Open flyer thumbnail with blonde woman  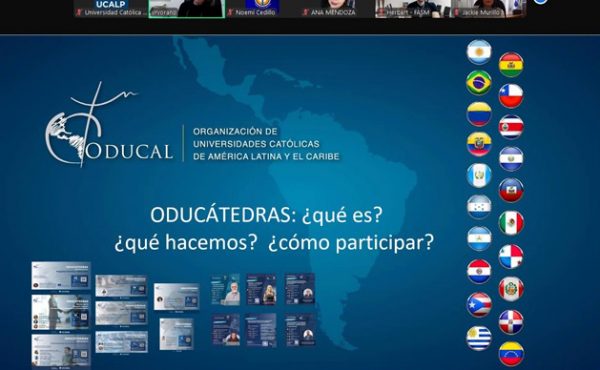(261, 290)
